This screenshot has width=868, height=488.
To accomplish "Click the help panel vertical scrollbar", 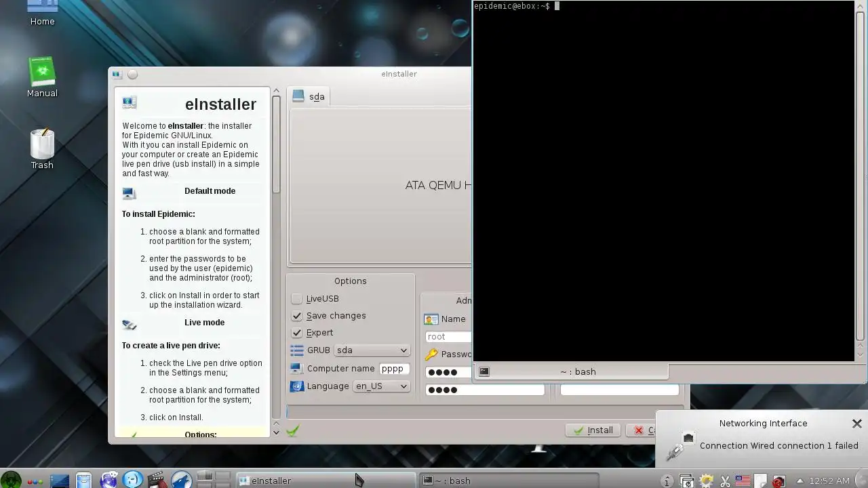I will click(x=276, y=145).
